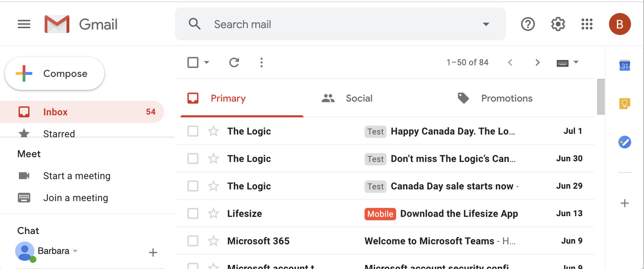644x269 pixels.
Task: Select the Jun 29 The Logic email checkbox
Action: [193, 186]
